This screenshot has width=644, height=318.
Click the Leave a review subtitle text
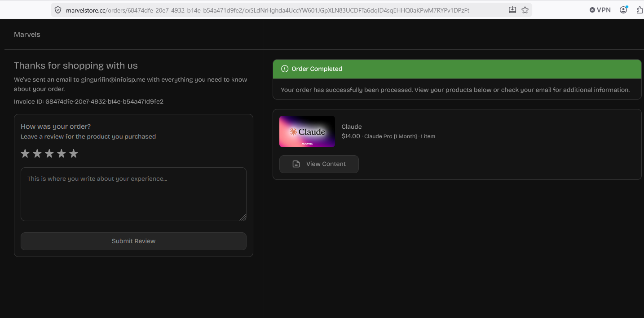(88, 136)
